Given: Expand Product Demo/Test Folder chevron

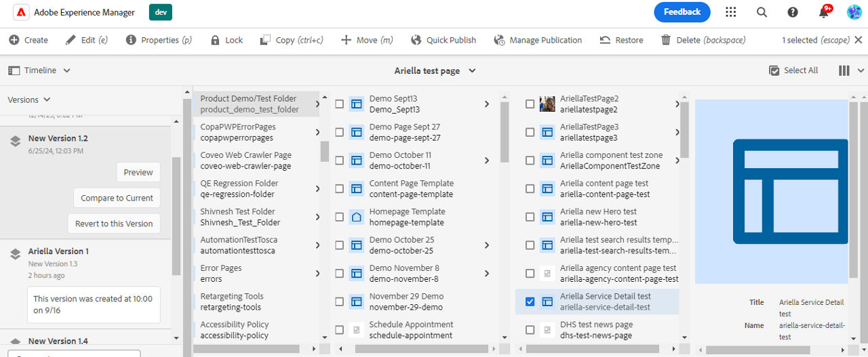Looking at the screenshot, I should [317, 104].
